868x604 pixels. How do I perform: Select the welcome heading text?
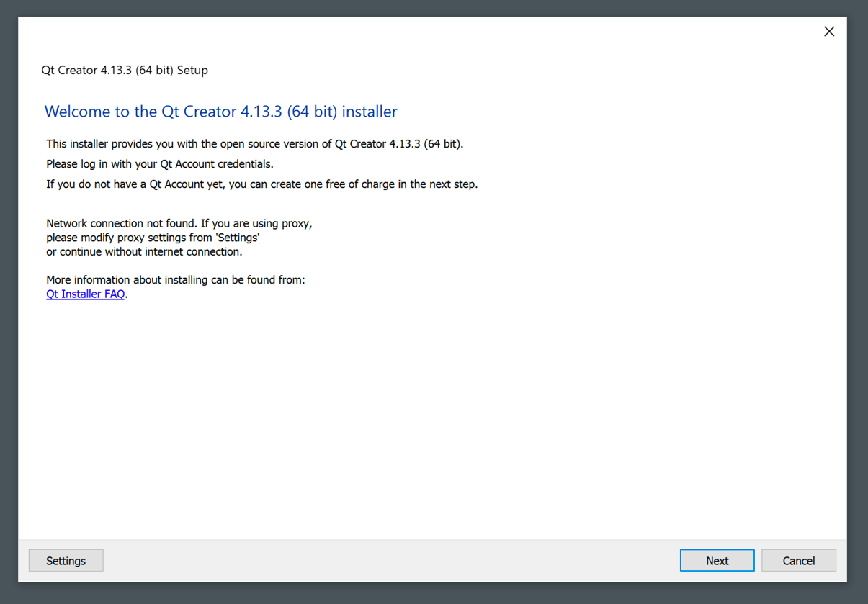[220, 112]
